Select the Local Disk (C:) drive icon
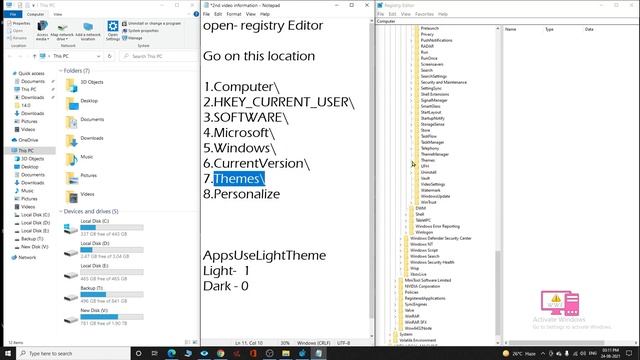This screenshot has width=640, height=360. tap(71, 229)
